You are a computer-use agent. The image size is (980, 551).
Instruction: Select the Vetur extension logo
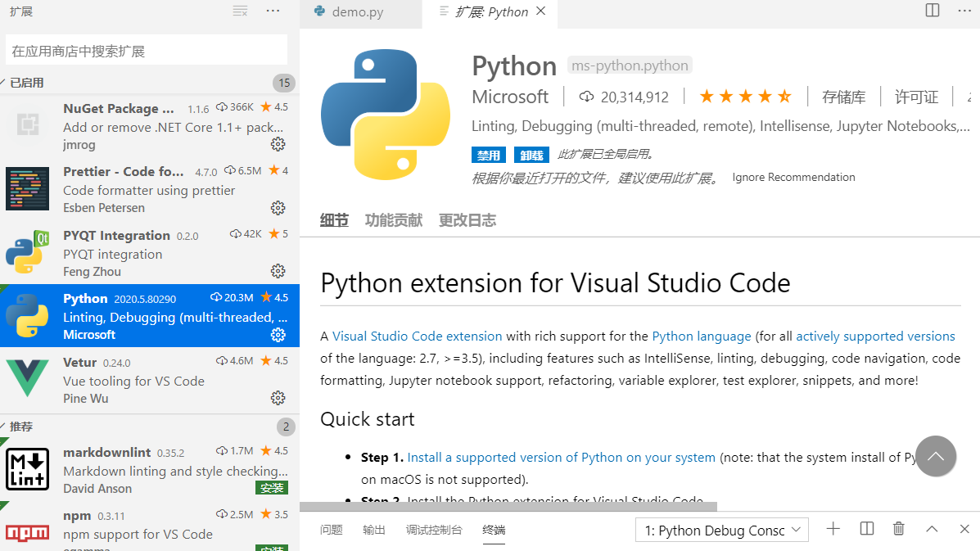pyautogui.click(x=28, y=378)
